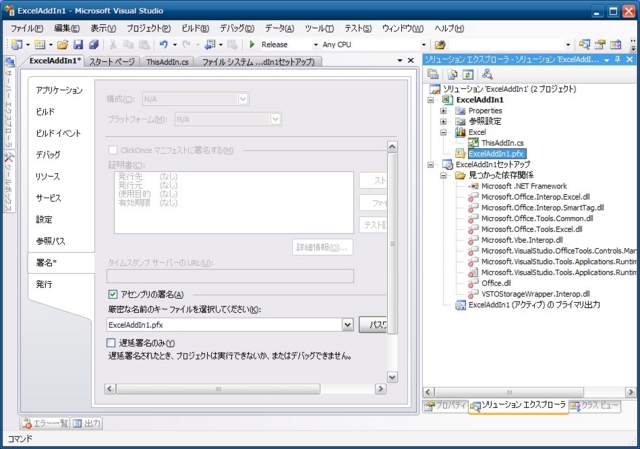
Task: Select ExcelAddIn1.pfx in Solution Explorer
Action: 496,154
